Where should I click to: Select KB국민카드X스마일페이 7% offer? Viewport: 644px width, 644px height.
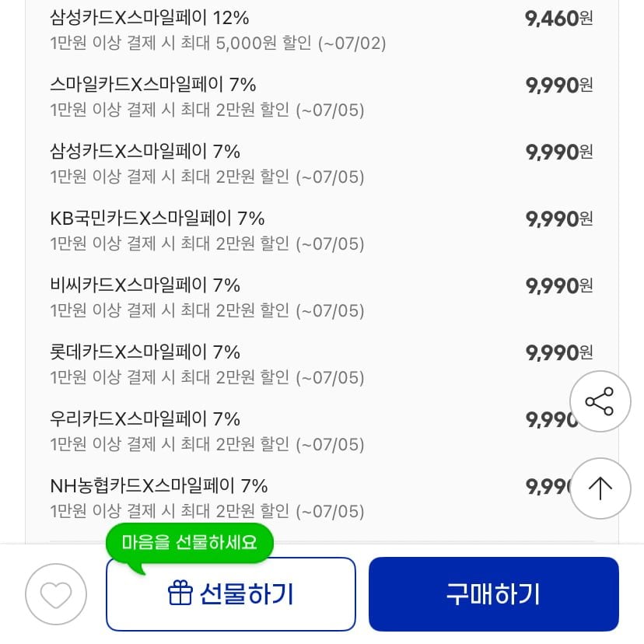pos(321,231)
